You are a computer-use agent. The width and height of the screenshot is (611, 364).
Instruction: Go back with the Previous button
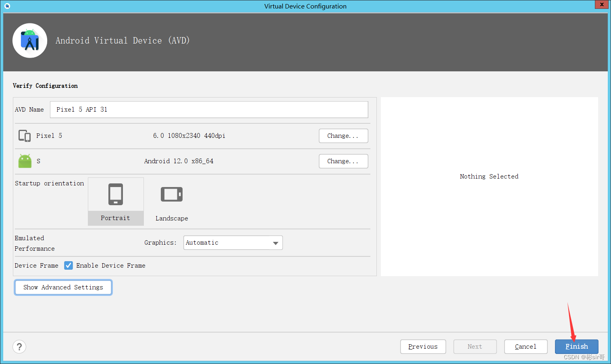(x=423, y=347)
